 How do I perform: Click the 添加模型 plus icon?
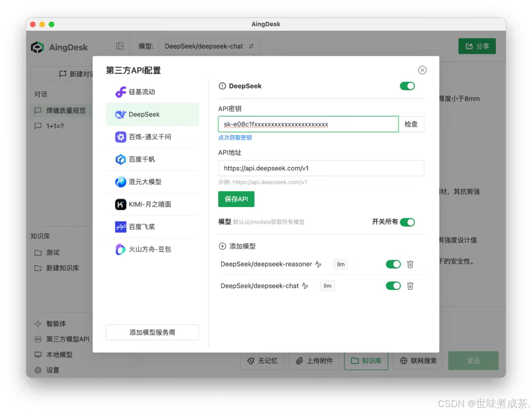pyautogui.click(x=222, y=246)
